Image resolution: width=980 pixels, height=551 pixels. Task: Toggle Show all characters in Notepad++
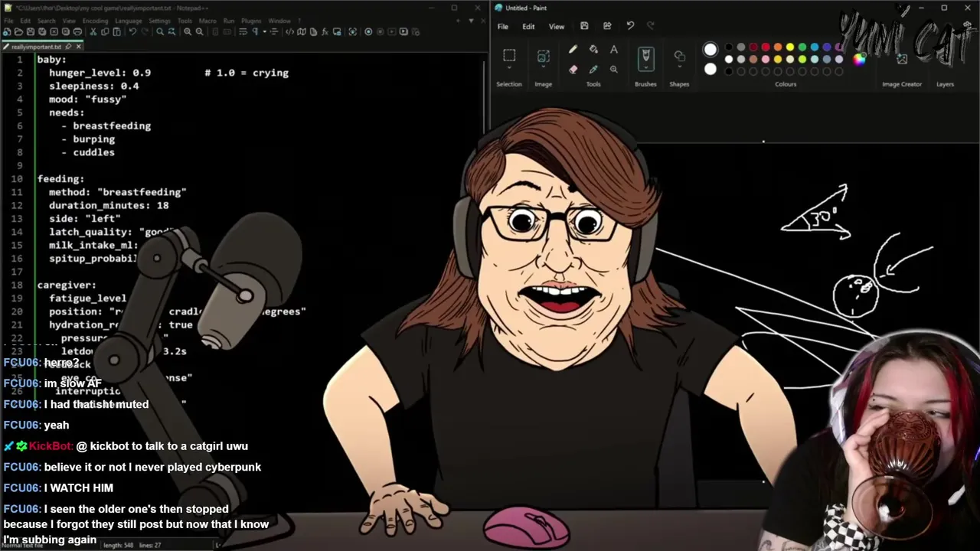[x=255, y=31]
